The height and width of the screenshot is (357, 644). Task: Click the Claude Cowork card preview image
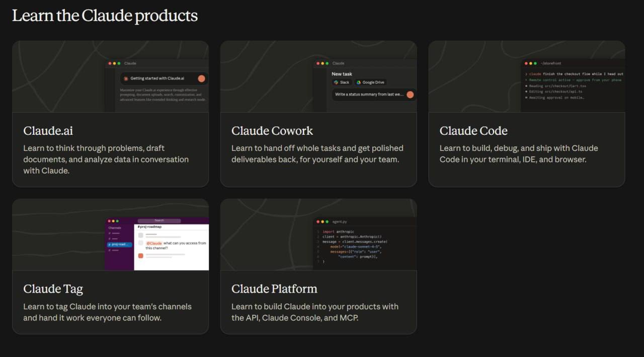[x=318, y=76]
